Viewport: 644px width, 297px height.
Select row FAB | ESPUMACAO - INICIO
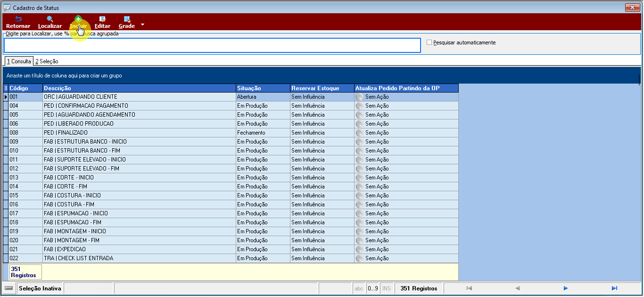pos(231,213)
